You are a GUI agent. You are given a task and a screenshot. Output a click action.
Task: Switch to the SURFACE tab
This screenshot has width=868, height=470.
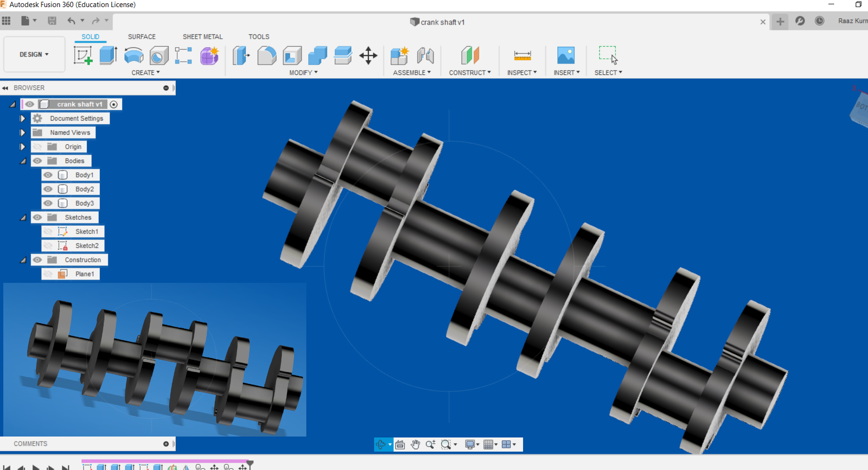point(142,37)
